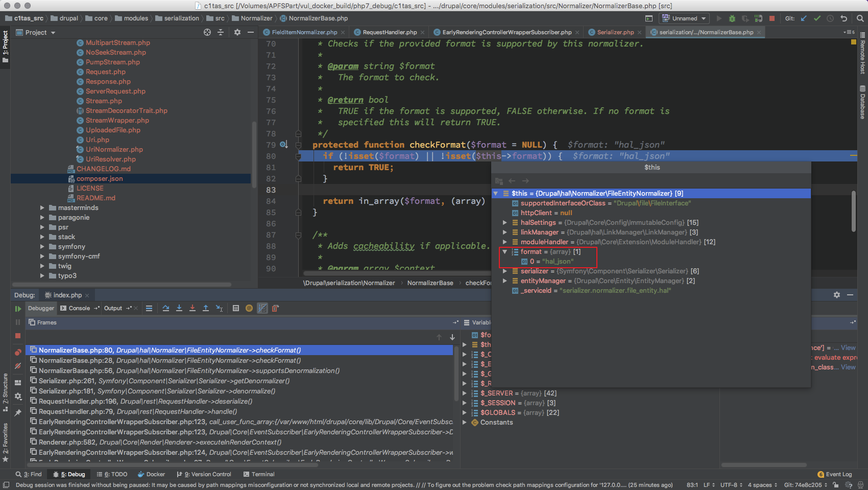Click the Step Into debugger icon
The height and width of the screenshot is (490, 868).
click(179, 308)
